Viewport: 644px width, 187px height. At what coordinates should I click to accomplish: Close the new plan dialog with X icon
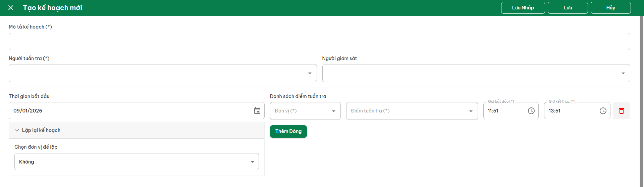coord(11,8)
